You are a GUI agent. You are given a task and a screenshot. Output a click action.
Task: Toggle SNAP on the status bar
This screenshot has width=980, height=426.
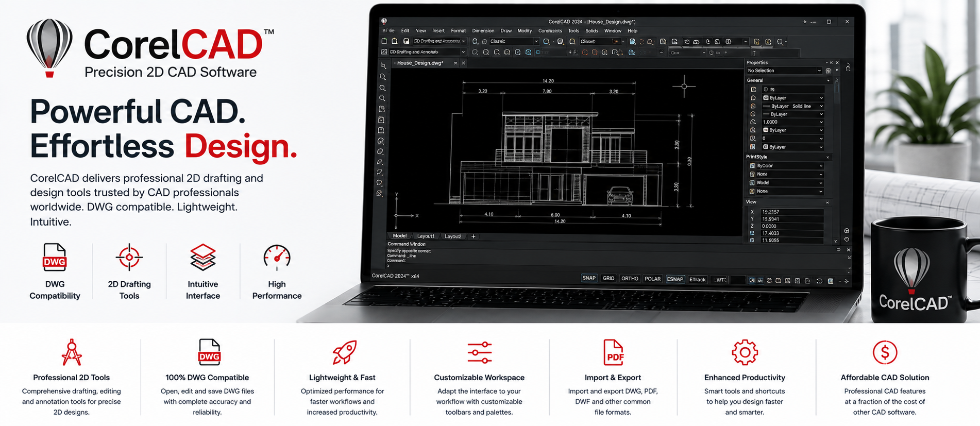click(x=589, y=278)
